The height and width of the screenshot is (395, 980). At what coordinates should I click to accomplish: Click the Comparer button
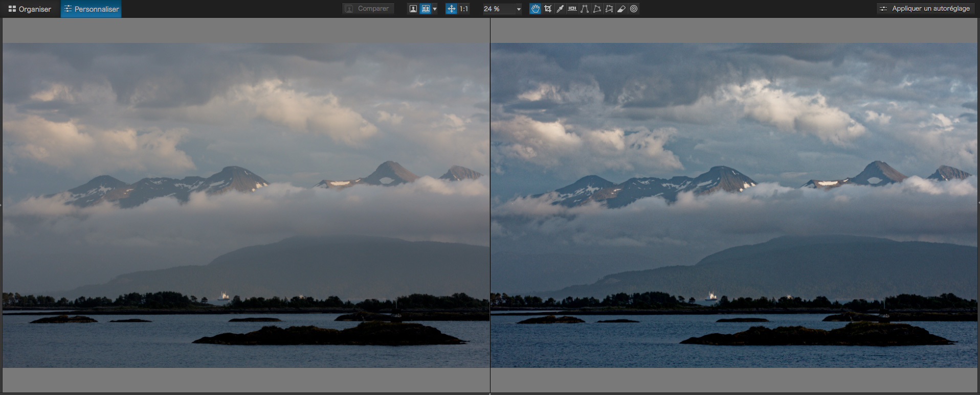click(368, 9)
